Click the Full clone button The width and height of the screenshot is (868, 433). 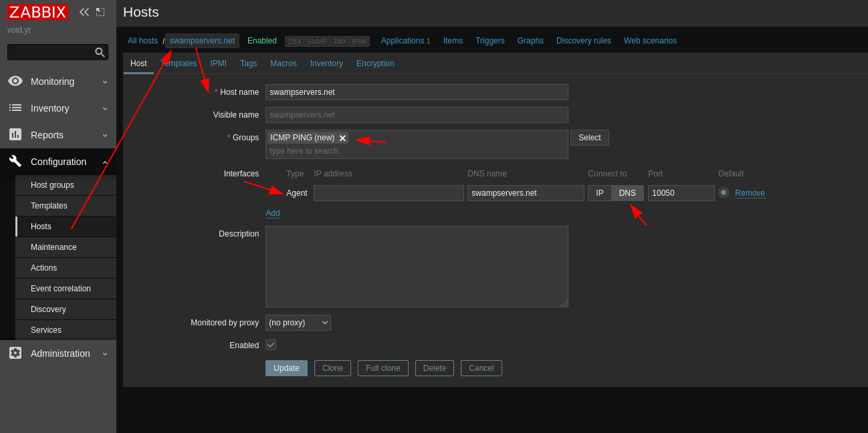tap(383, 368)
